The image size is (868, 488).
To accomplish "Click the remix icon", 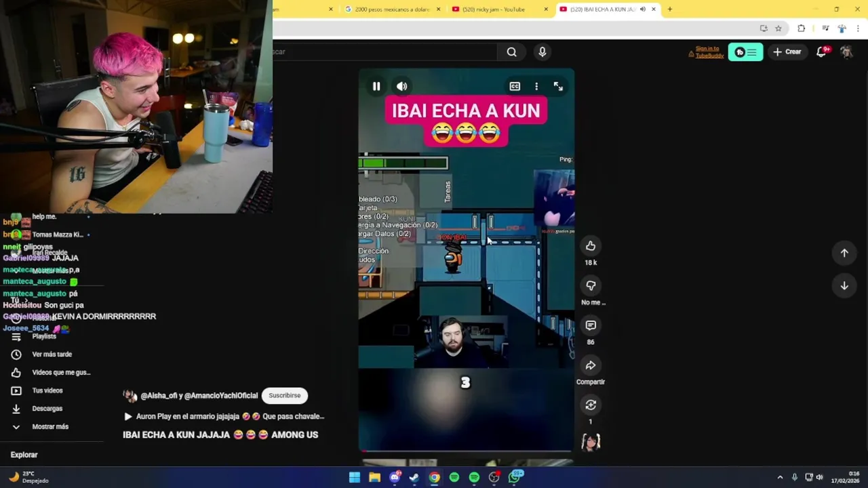I will pos(591,405).
